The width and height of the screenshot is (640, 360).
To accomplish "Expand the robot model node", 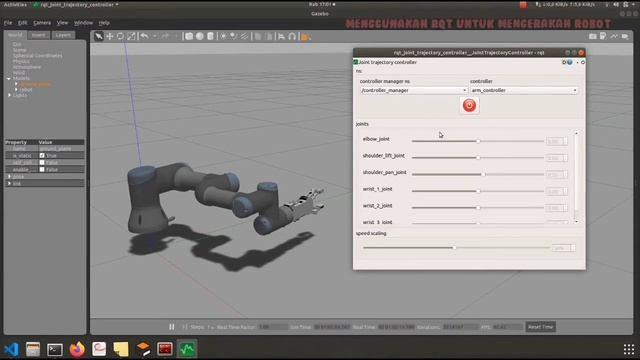I will coord(16,89).
